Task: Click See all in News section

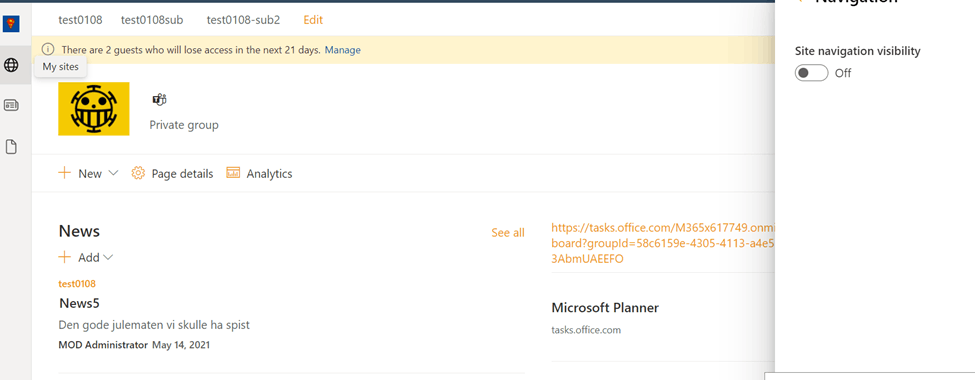Action: point(508,233)
